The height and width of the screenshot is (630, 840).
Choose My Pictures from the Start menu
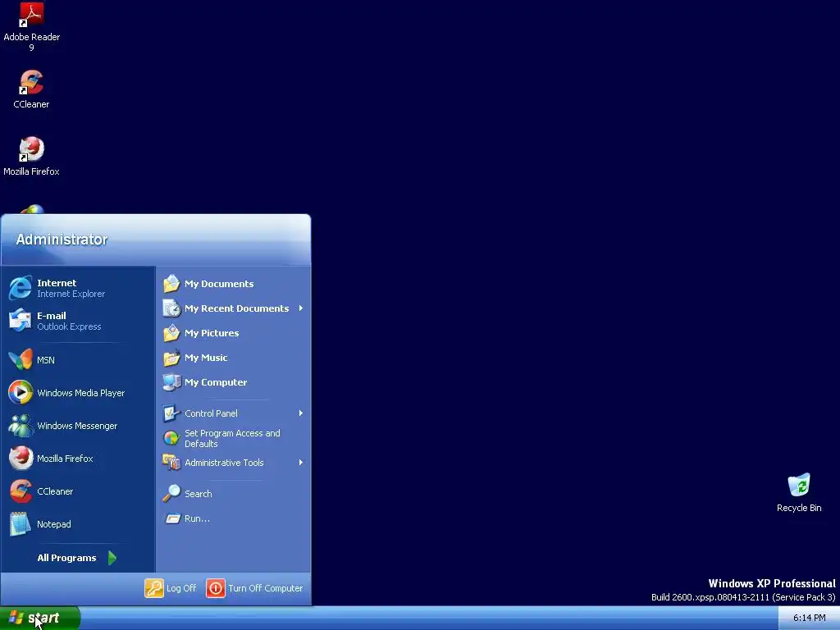pos(233,333)
